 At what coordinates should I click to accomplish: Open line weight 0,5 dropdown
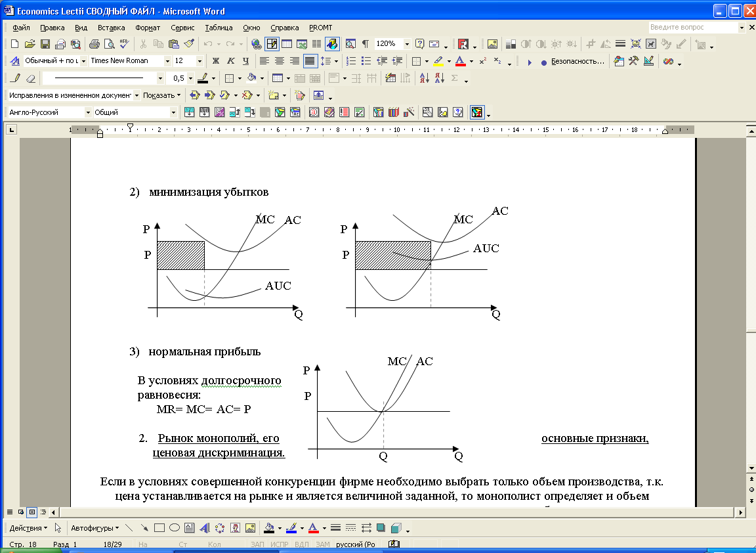click(x=191, y=78)
